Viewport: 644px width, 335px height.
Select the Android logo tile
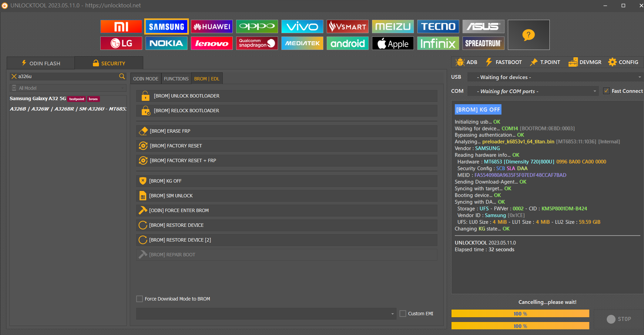(x=347, y=43)
